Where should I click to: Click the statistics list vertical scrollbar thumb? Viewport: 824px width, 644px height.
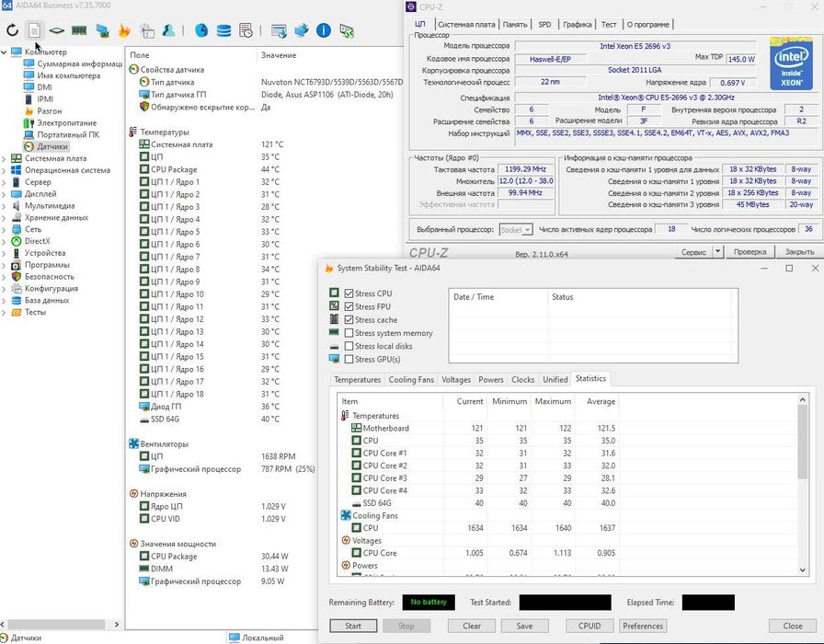pyautogui.click(x=802, y=442)
